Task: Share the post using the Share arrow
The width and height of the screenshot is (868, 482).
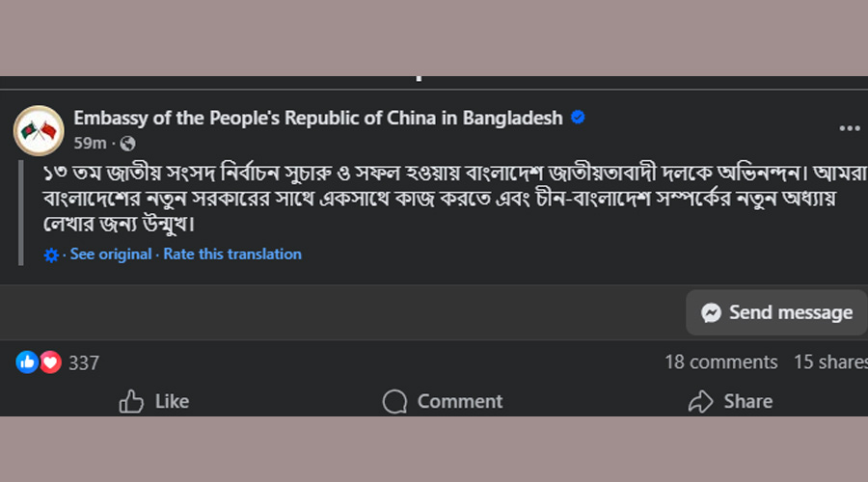Action: 730,401
